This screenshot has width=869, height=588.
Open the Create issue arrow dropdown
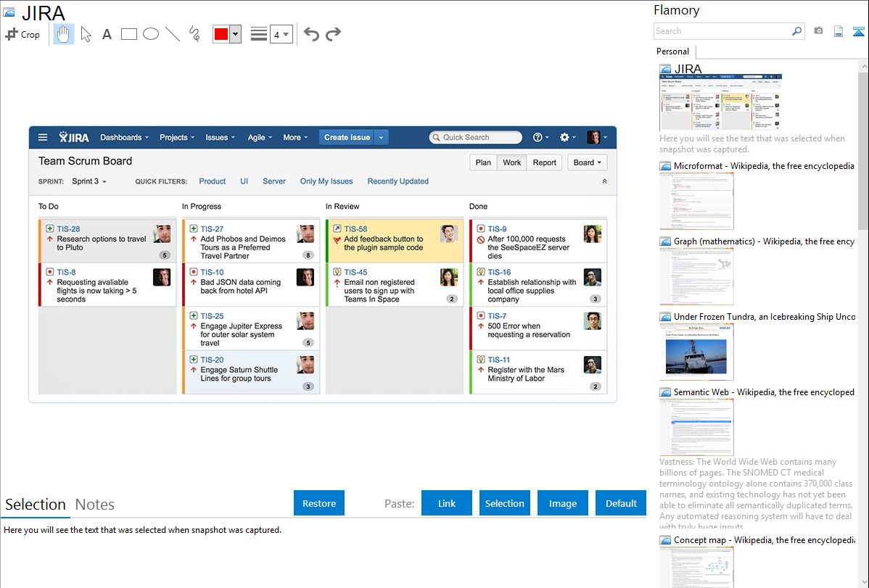(382, 138)
